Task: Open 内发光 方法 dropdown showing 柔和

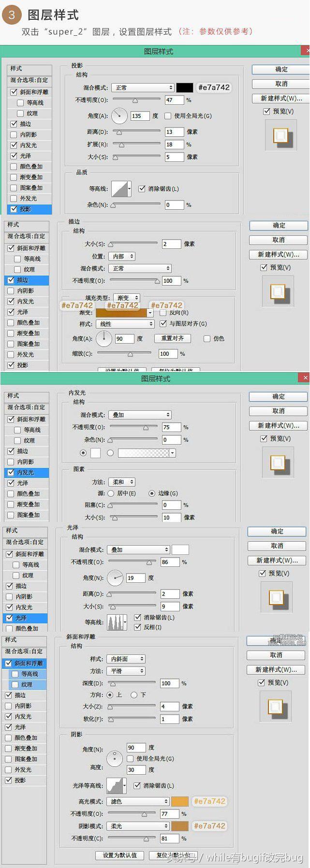Action: pyautogui.click(x=121, y=482)
